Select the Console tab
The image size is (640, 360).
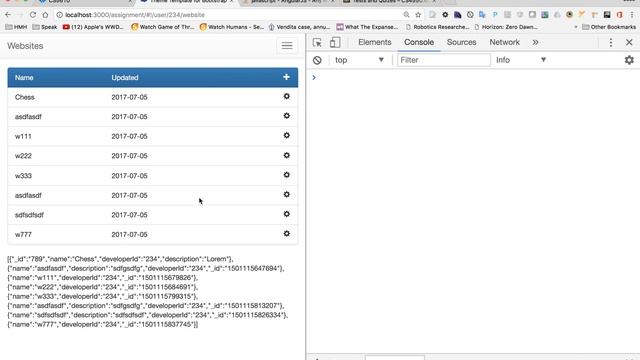[x=419, y=42]
